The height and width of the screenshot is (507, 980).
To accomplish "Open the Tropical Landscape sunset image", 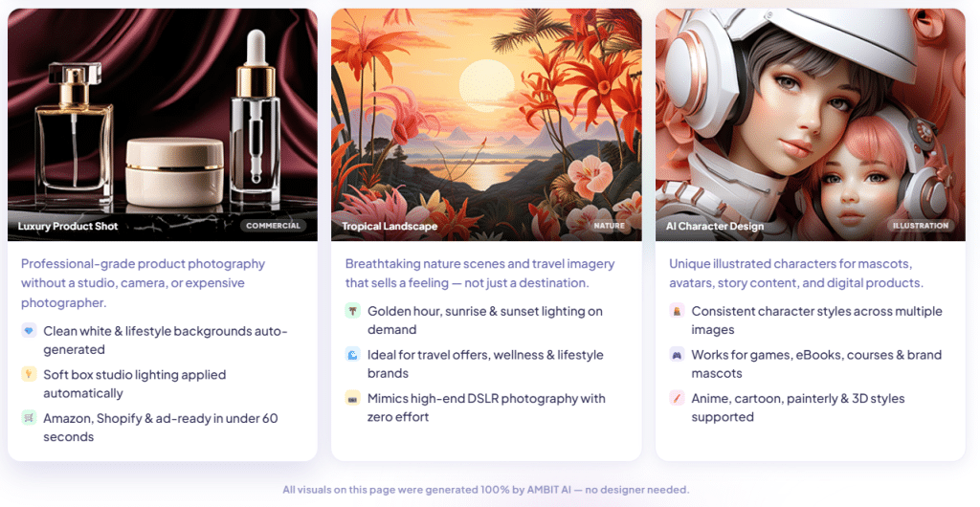I will [x=486, y=124].
